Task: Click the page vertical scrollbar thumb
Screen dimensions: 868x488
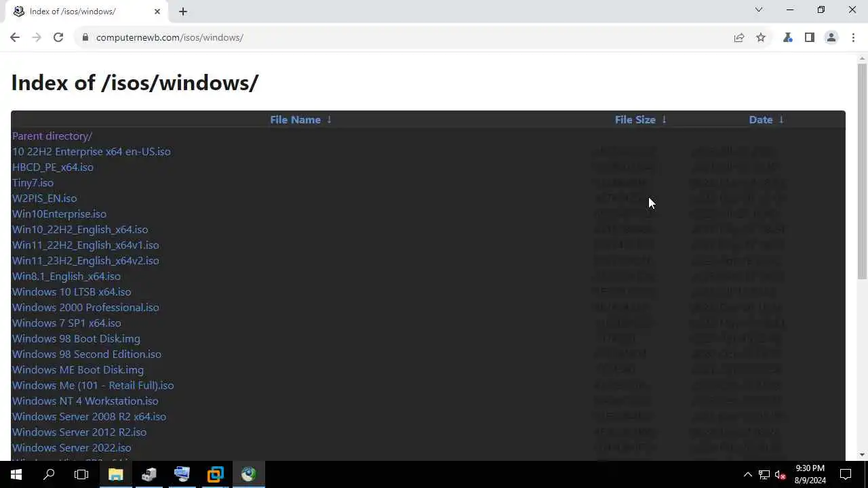Action: (x=862, y=171)
